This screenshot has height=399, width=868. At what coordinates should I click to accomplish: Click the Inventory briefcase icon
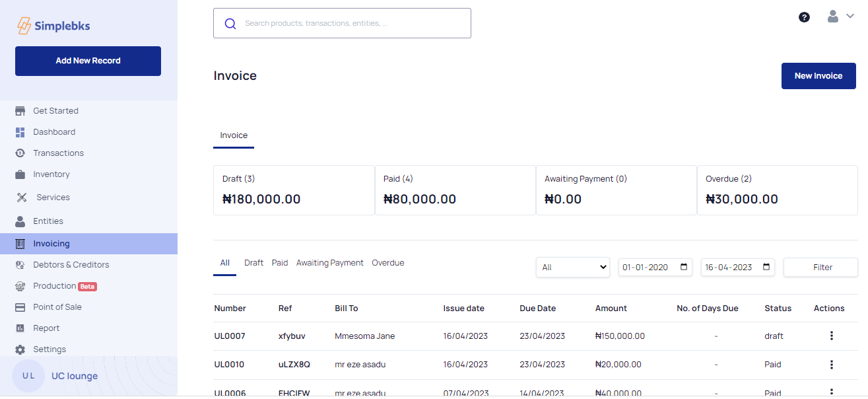pyautogui.click(x=20, y=174)
